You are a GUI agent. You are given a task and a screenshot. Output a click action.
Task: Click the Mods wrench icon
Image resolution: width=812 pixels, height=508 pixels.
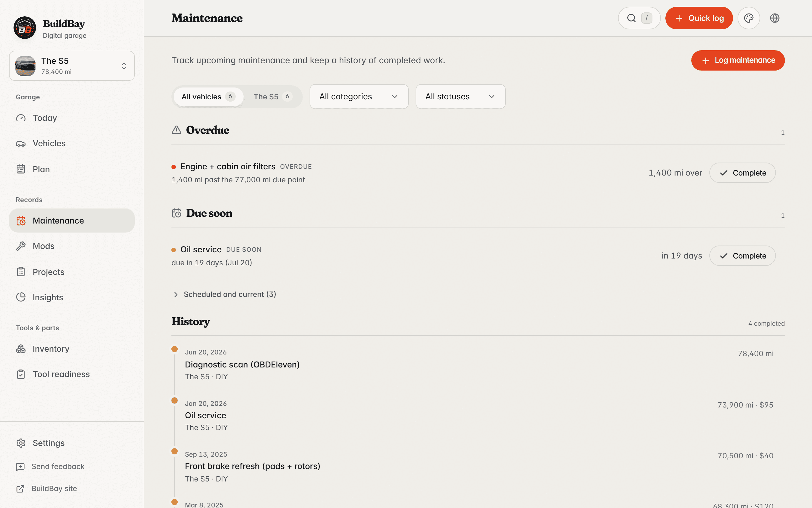(x=21, y=246)
